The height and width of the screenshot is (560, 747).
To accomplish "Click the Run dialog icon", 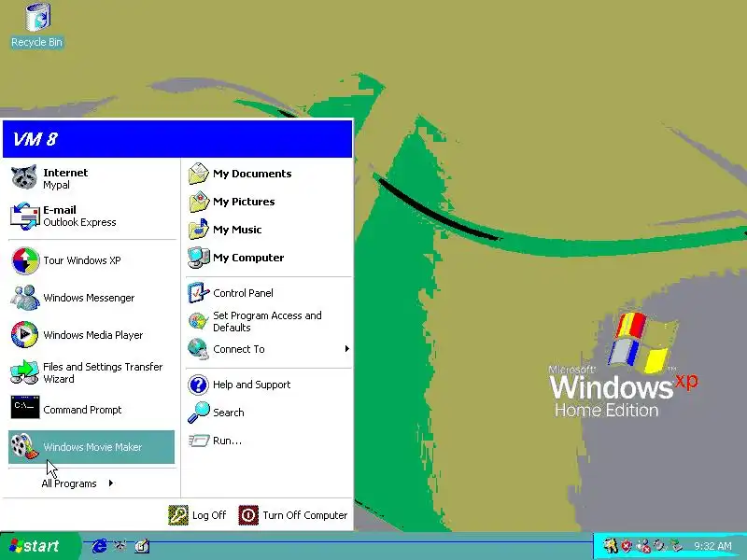I will (x=199, y=441).
